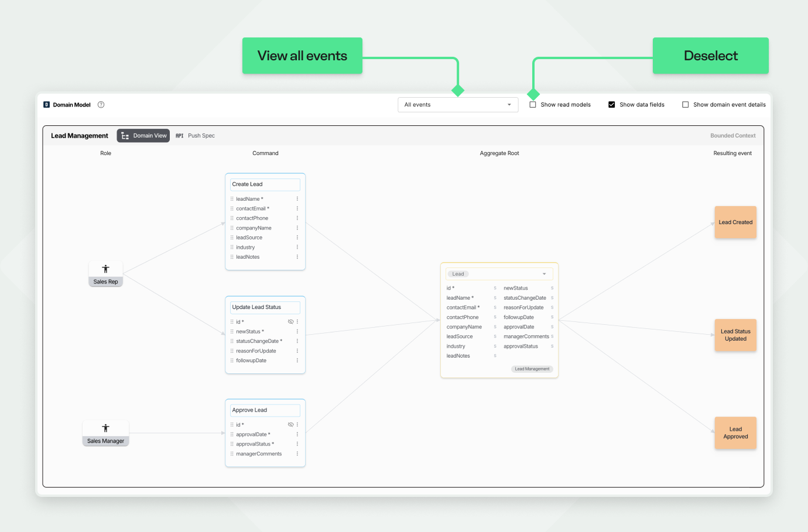Click drag handle of followupDate in Update Lead Status

(232, 361)
